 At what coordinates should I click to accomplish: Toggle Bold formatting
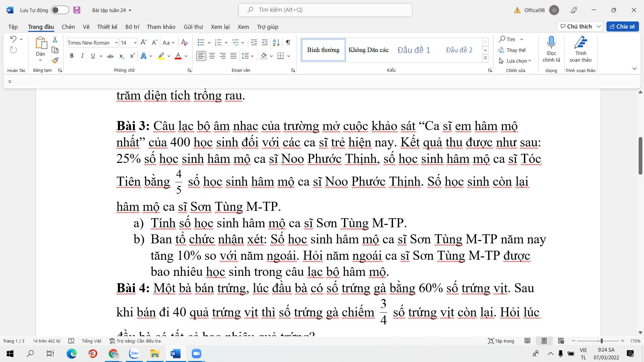click(71, 56)
